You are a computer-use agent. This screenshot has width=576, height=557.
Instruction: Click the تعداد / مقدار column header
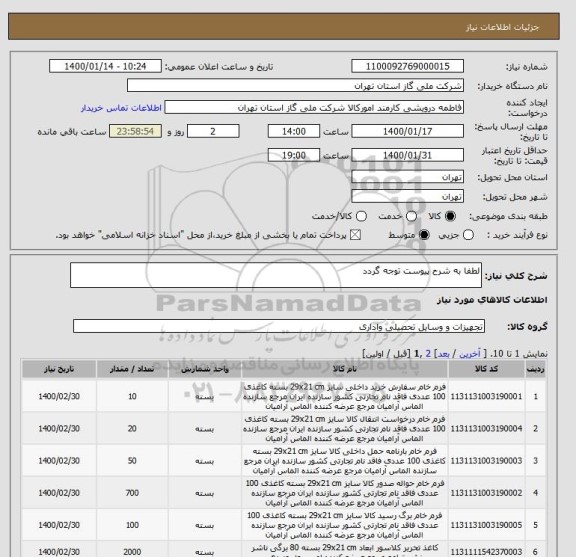[x=132, y=369]
